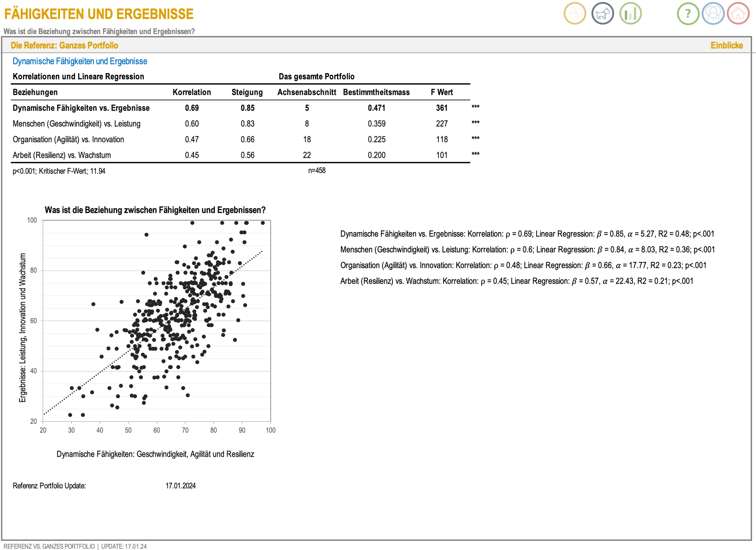This screenshot has width=756, height=550.
Task: Click the Einblicke link
Action: click(x=727, y=45)
